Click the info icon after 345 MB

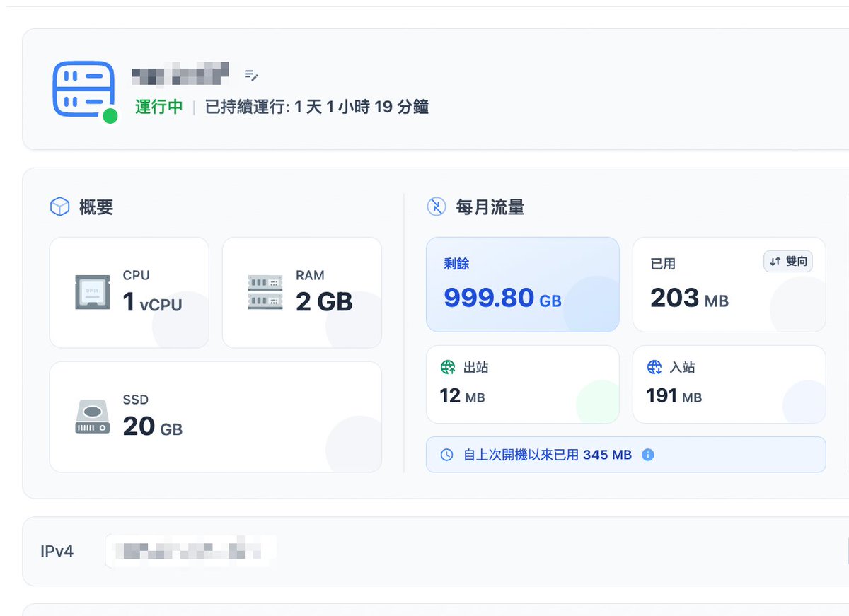(647, 455)
